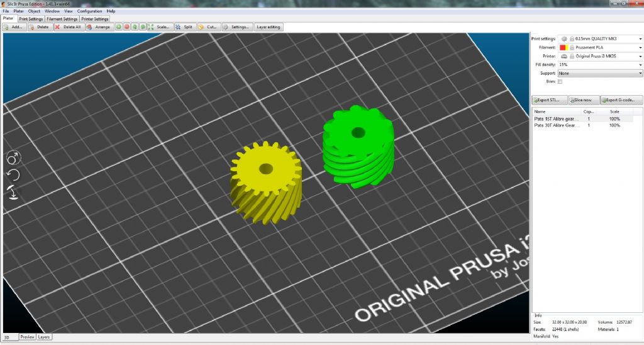Remove all objects with Delete All

(x=69, y=27)
